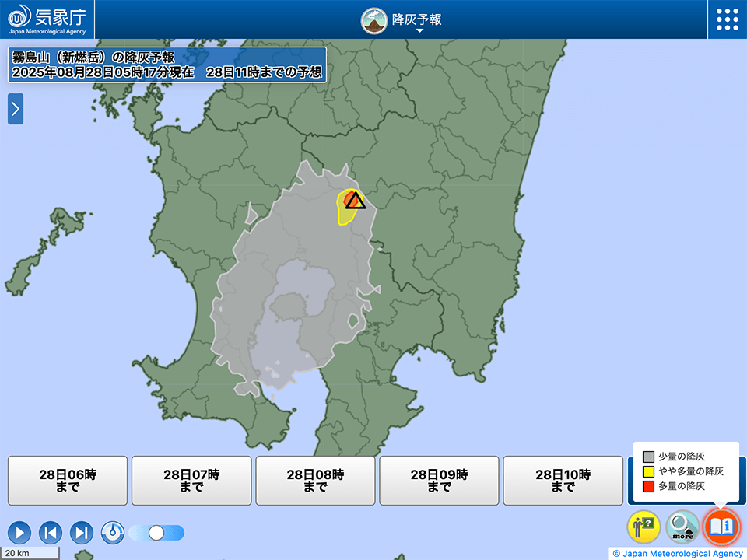Click the animation speed gauge icon
The width and height of the screenshot is (747, 560).
[x=113, y=533]
